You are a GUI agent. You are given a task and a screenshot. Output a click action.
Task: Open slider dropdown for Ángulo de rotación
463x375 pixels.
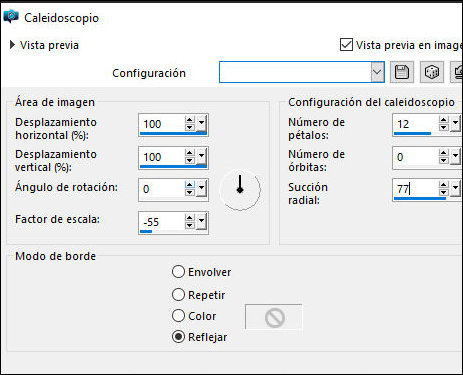pyautogui.click(x=201, y=189)
